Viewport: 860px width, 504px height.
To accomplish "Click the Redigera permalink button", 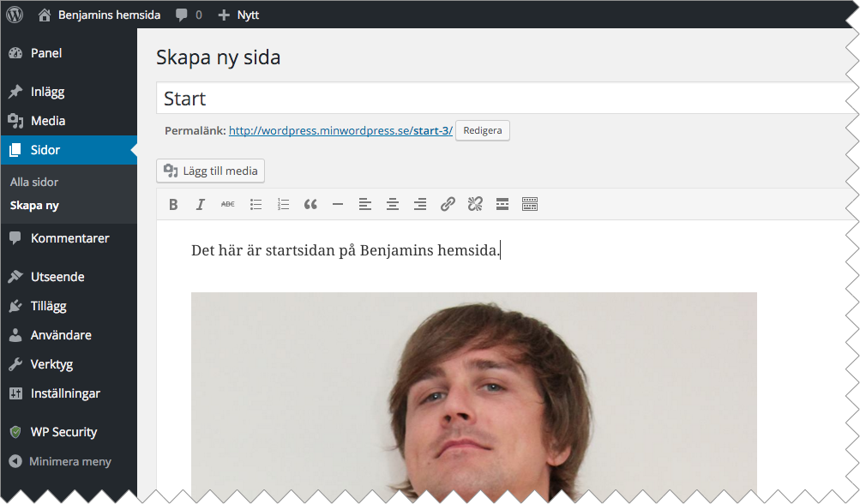I will click(483, 130).
